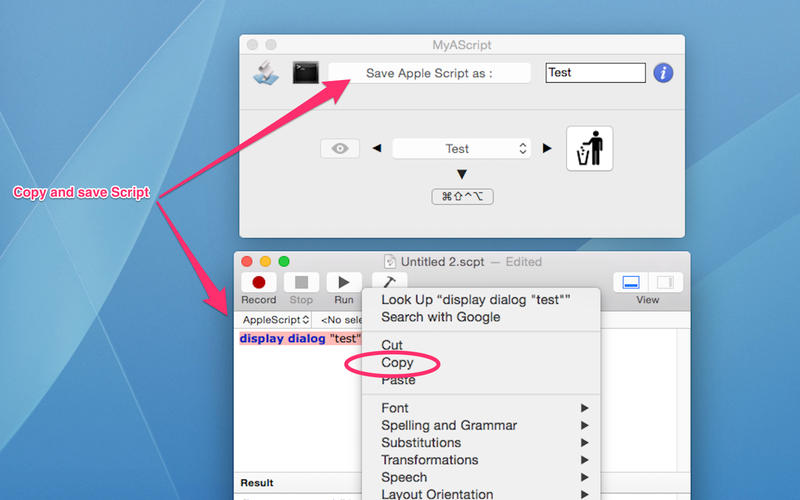Expand the Spelling and Grammar submenu
The image size is (800, 500).
click(x=481, y=425)
